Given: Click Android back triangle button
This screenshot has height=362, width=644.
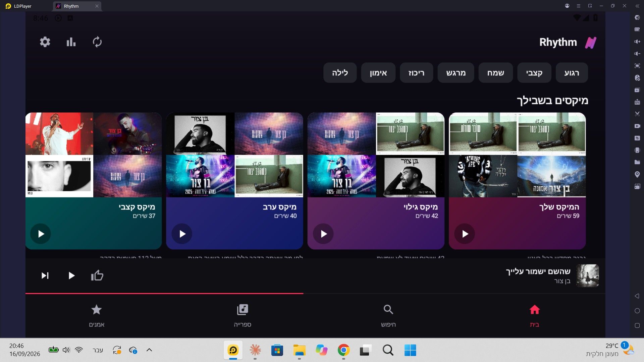Looking at the screenshot, I should (637, 296).
